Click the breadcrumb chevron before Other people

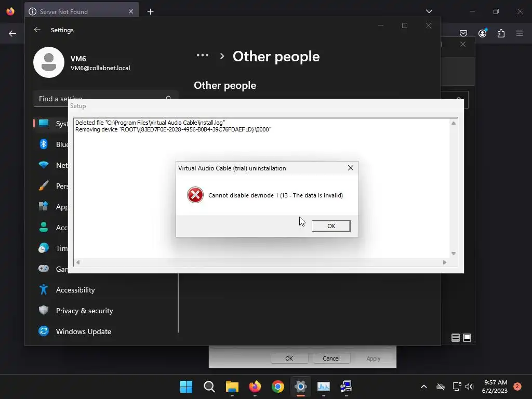[222, 56]
